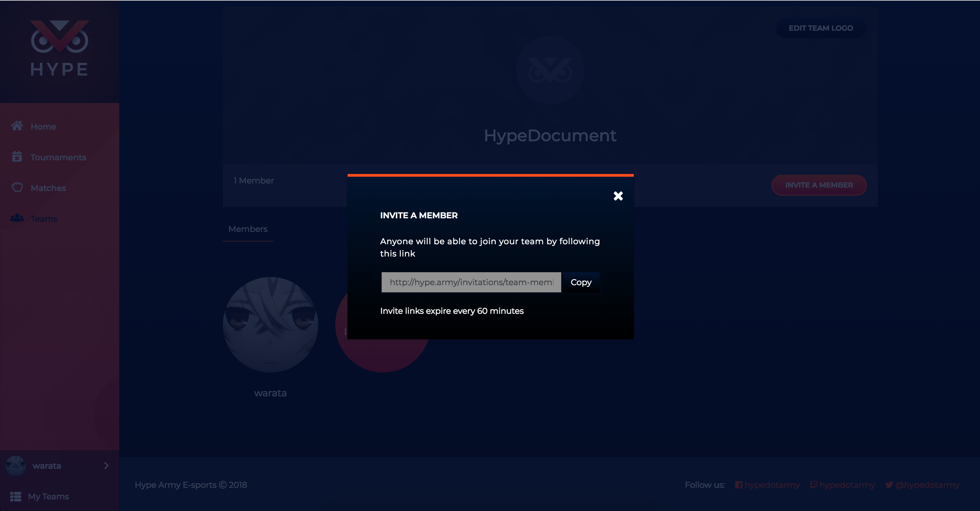Click warata's member avatar thumbnail
This screenshot has width=980, height=511.
point(270,324)
